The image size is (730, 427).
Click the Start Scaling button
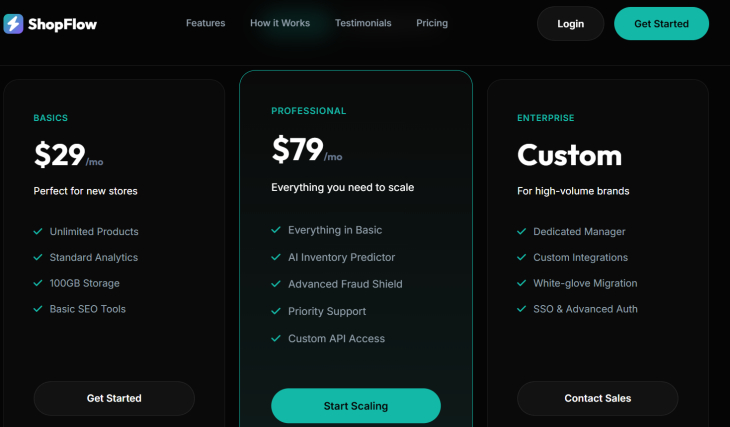click(x=355, y=406)
